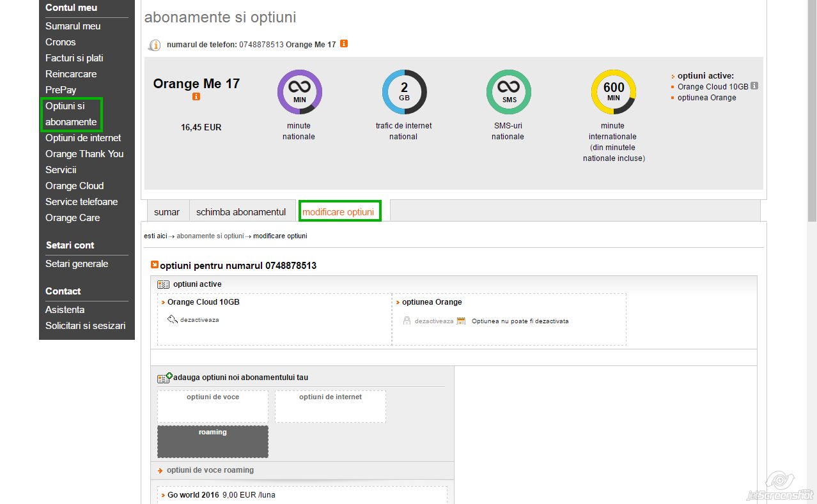Image resolution: width=817 pixels, height=504 pixels.
Task: Choose the 'optiuni de internet' category tile
Action: 331,406
